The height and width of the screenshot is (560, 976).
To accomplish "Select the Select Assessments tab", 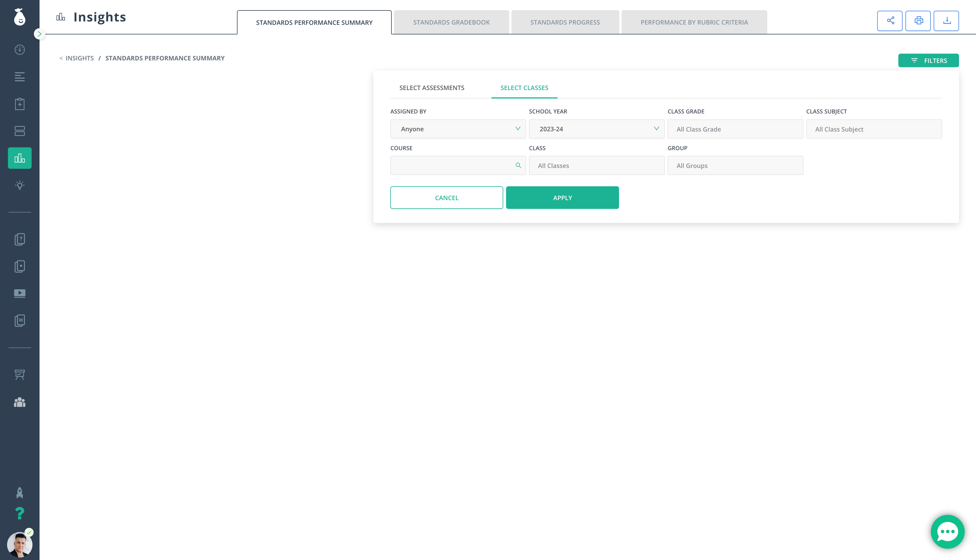I will point(432,88).
